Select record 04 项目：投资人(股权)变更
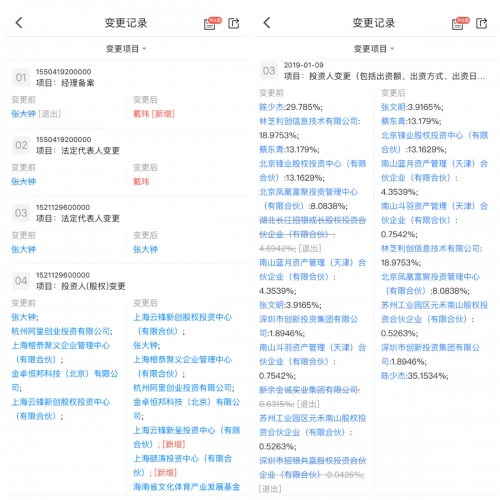This screenshot has height=500, width=500. tap(81, 286)
